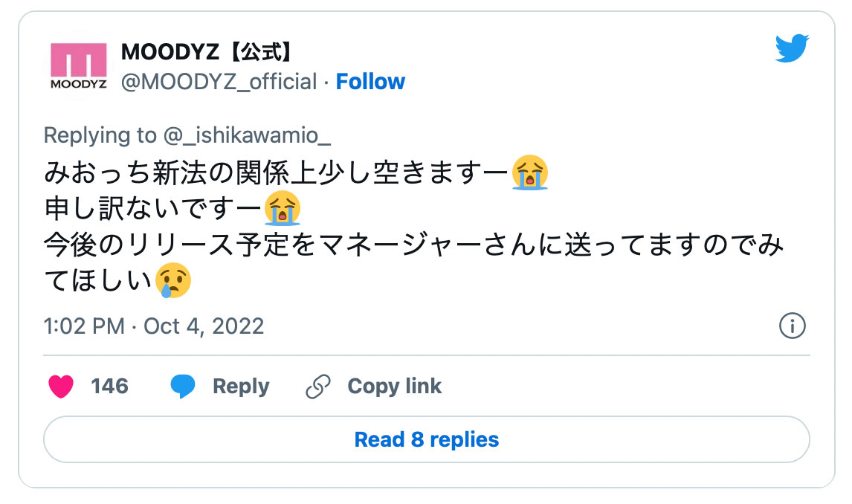Select the Copy link text
The width and height of the screenshot is (852, 504).
click(394, 387)
